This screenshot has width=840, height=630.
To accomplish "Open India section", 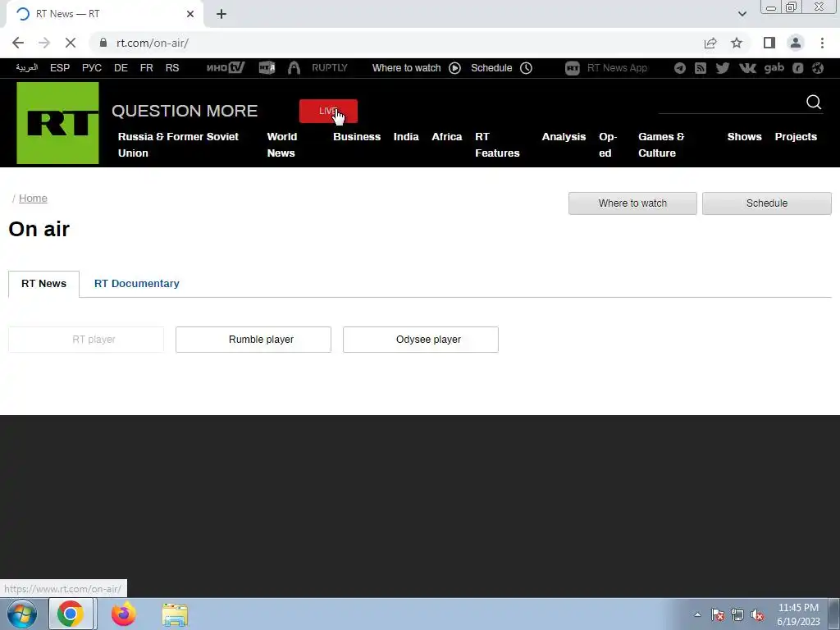I will [406, 137].
